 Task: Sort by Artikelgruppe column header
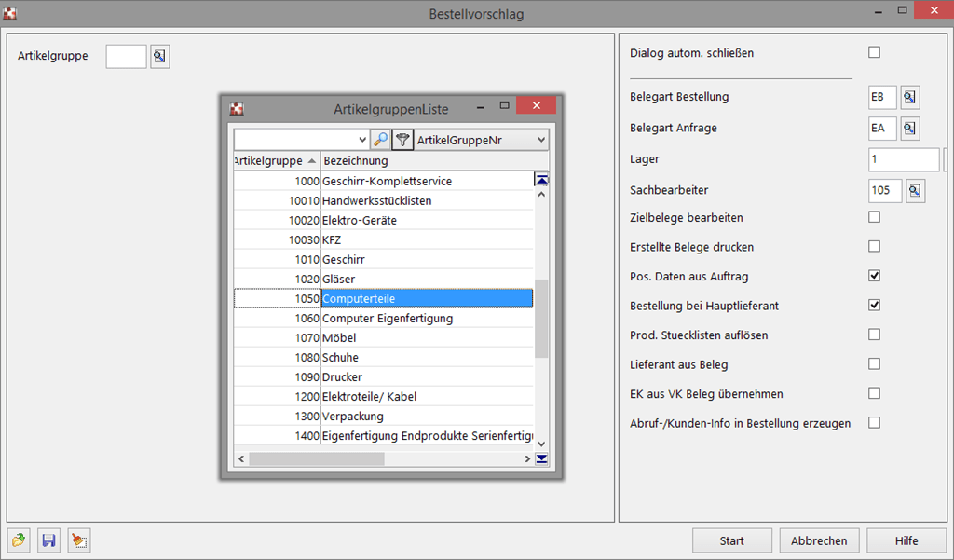(277, 161)
